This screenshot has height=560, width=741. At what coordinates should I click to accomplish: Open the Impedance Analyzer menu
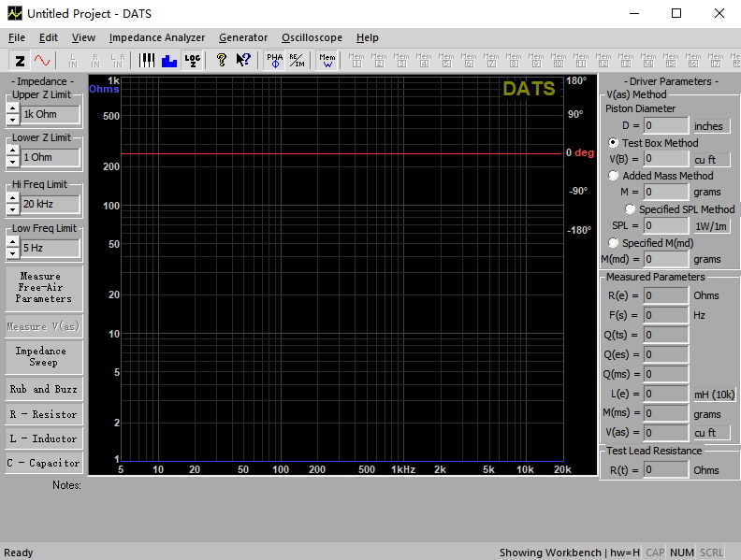[x=156, y=37]
